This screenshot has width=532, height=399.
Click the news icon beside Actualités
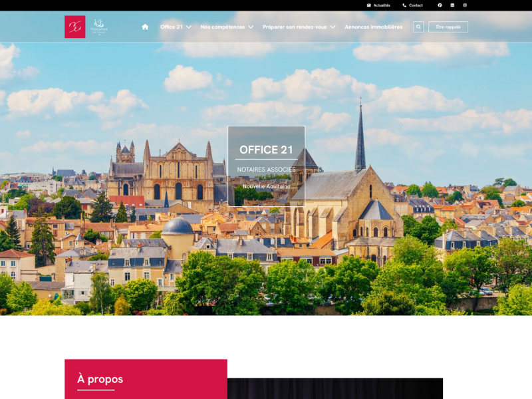369,5
